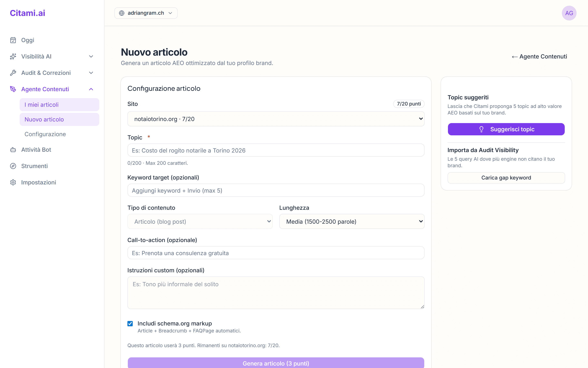Open Strumenti in sidebar
Image resolution: width=588 pixels, height=368 pixels.
click(x=35, y=166)
